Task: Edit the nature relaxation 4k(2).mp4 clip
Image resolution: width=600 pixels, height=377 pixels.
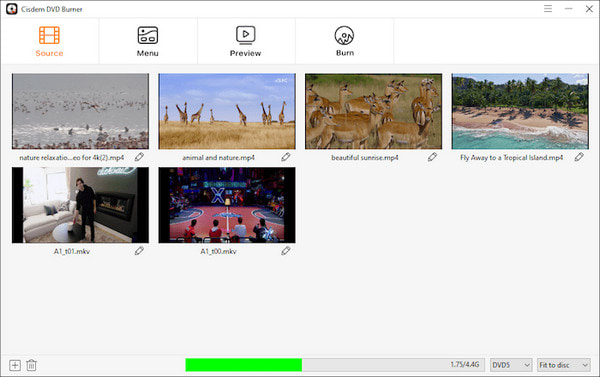Action: [x=139, y=157]
